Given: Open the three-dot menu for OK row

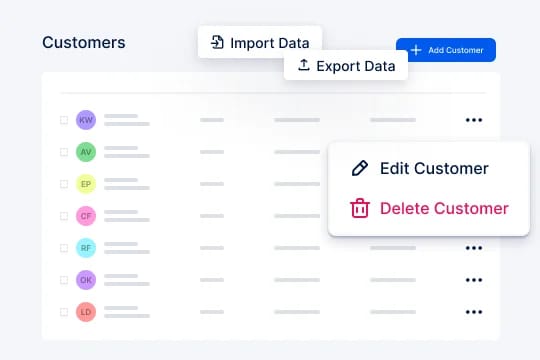Looking at the screenshot, I should (x=474, y=280).
